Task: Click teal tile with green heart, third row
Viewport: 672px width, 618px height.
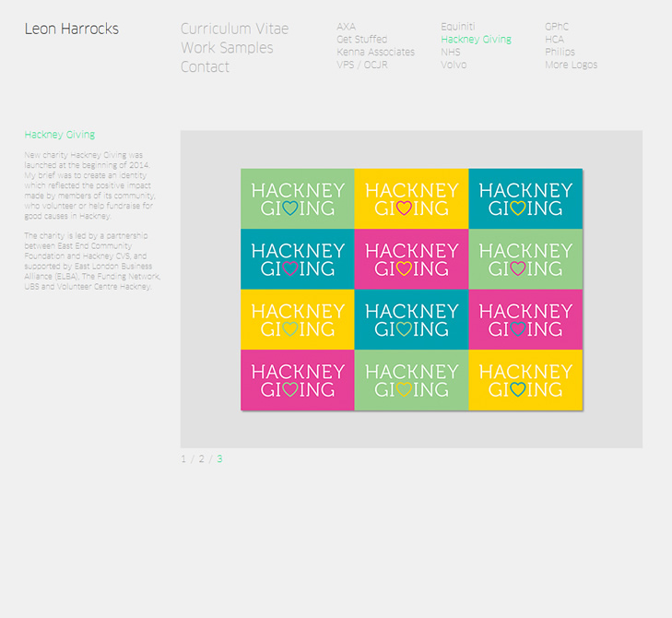Action: point(411,319)
